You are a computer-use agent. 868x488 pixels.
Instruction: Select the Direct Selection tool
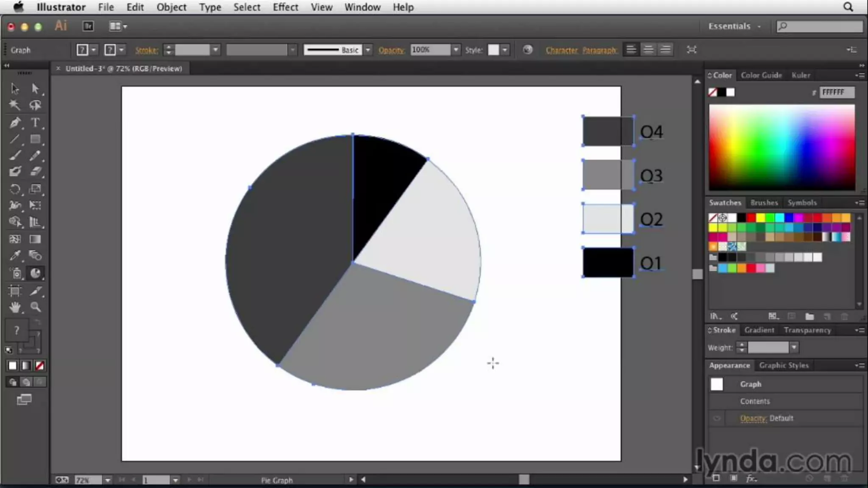[x=36, y=89]
